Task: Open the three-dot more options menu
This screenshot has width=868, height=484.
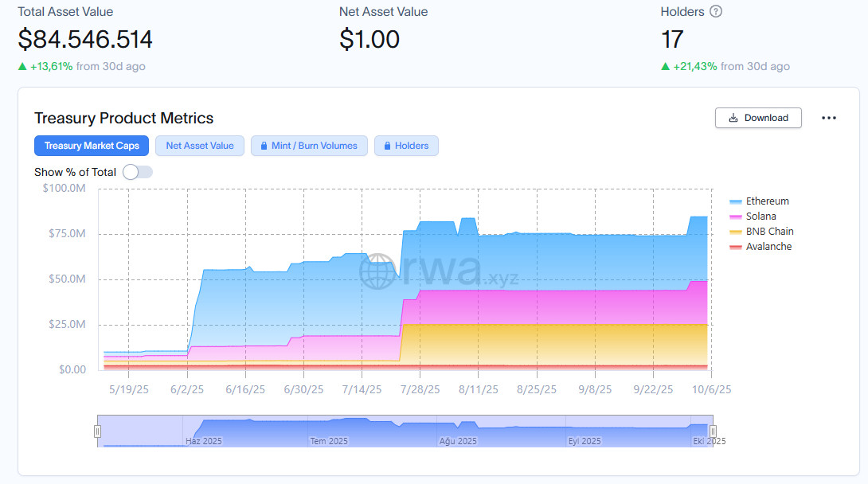Action: pyautogui.click(x=829, y=118)
